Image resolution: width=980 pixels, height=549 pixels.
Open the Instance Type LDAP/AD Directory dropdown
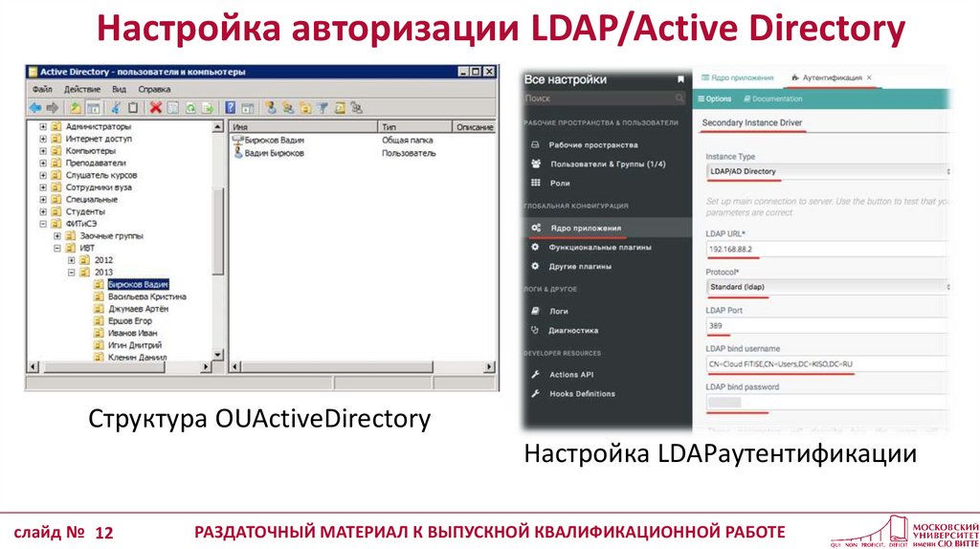pyautogui.click(x=828, y=171)
